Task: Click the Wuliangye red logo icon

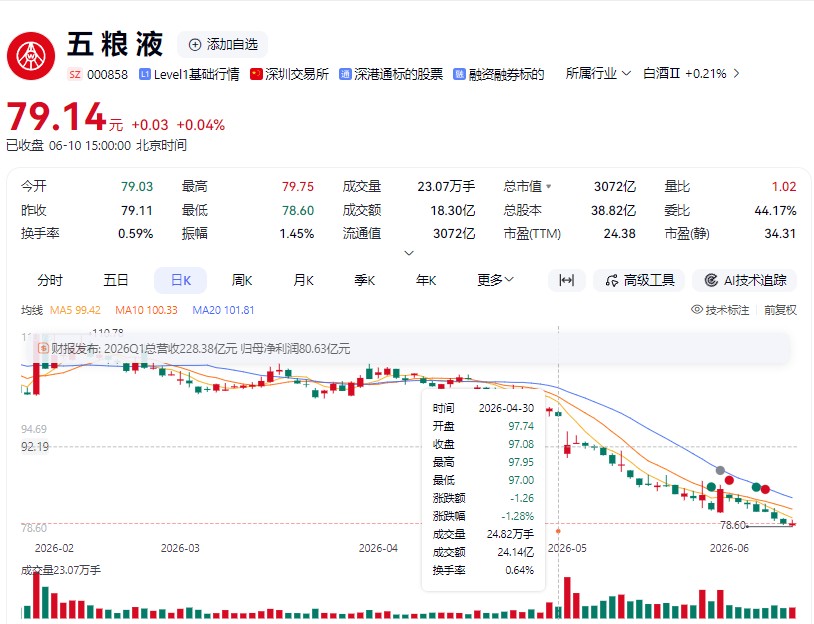Action: 31,56
